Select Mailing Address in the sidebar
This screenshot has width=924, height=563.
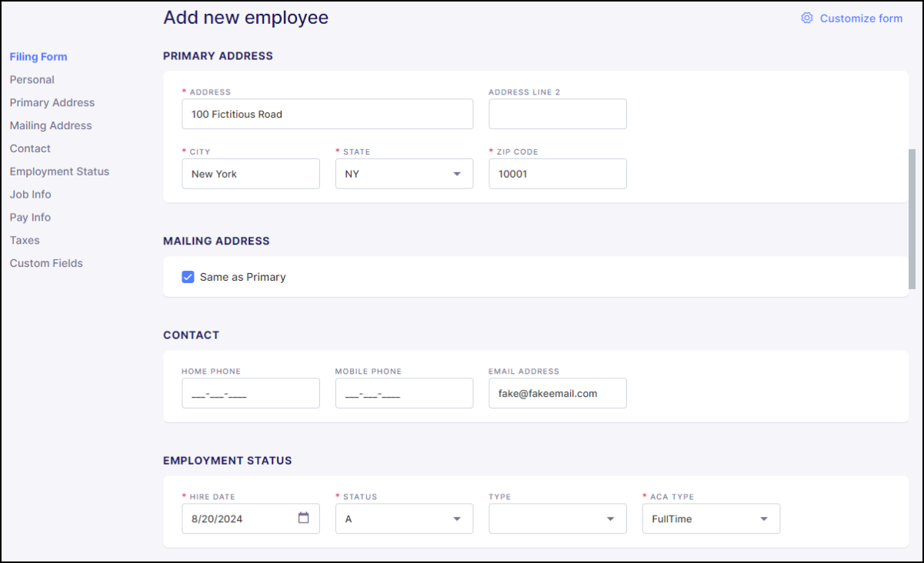[51, 125]
